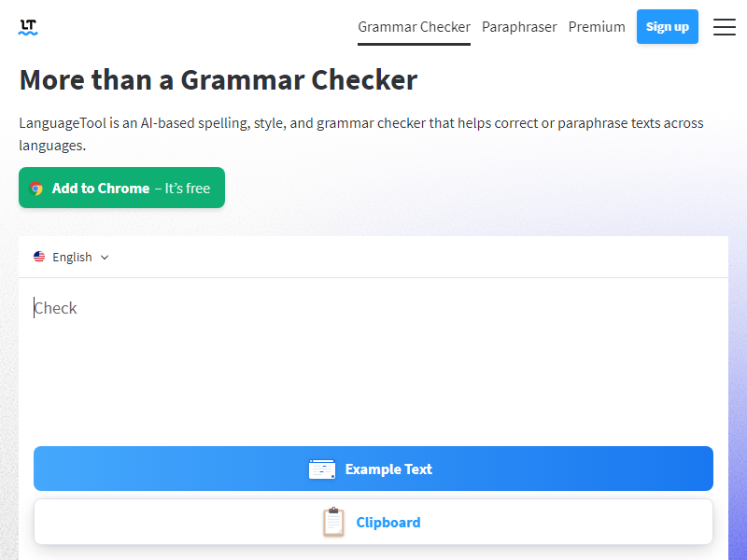The height and width of the screenshot is (560, 747).
Task: Click blank editor area below the placeholder
Action: (x=373, y=383)
